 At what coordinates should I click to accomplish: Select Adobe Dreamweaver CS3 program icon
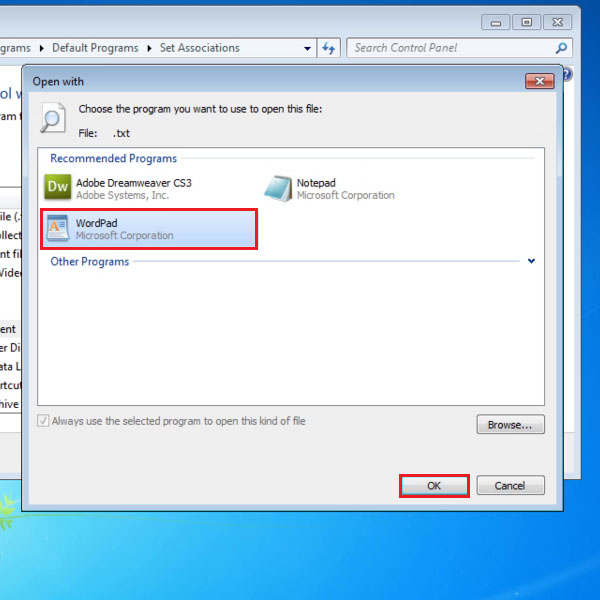click(x=57, y=187)
